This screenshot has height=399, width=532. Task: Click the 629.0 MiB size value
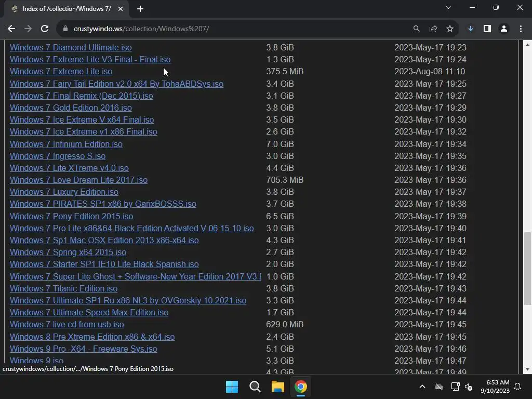tap(285, 324)
